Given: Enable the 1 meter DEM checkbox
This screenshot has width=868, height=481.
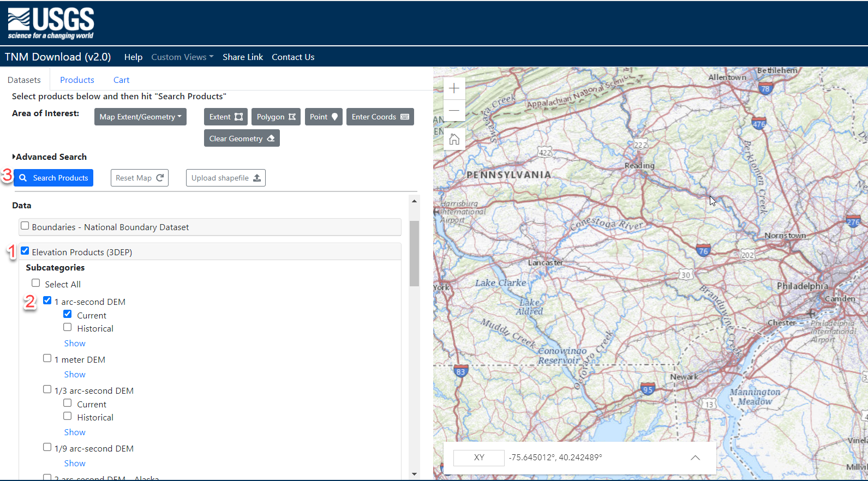Looking at the screenshot, I should [47, 358].
